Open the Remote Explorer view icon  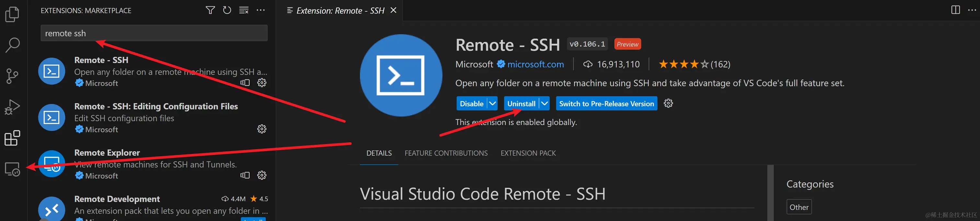click(x=12, y=169)
